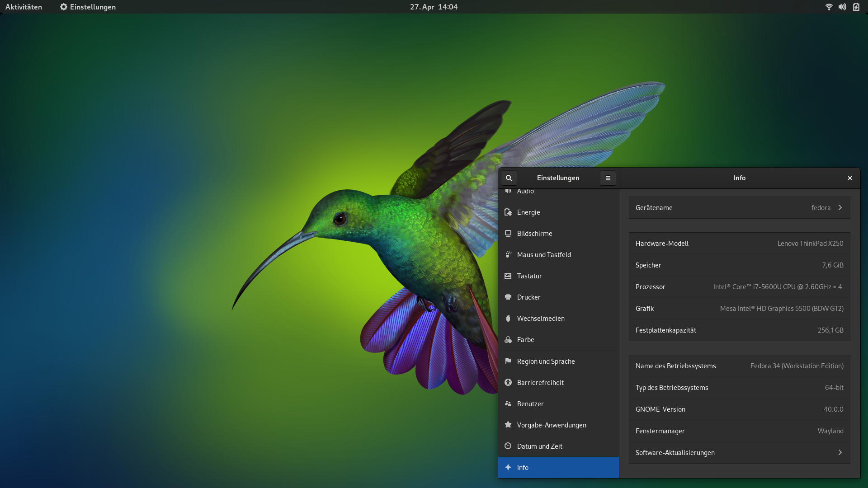Select the Farbe color settings entry

[525, 340]
